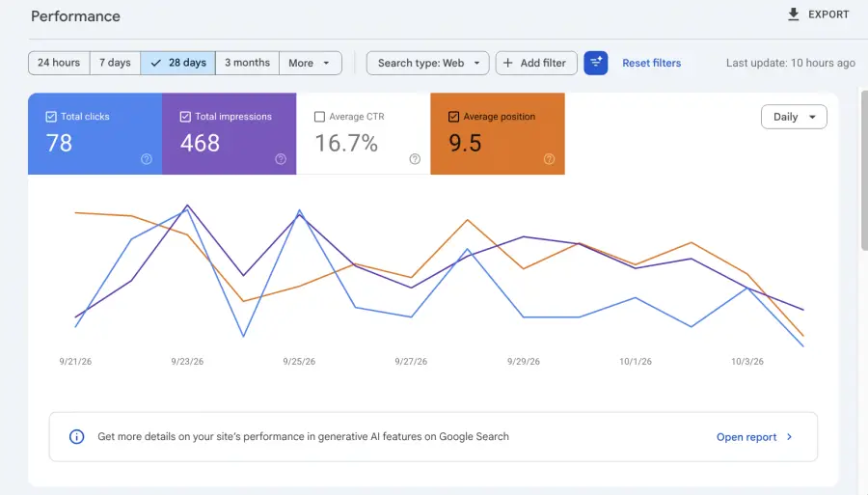Click the 9/25/26 date axis label

coord(299,362)
